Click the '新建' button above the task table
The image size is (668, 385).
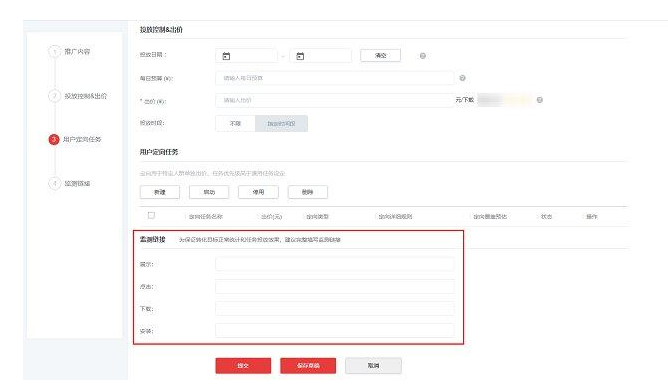(x=160, y=192)
